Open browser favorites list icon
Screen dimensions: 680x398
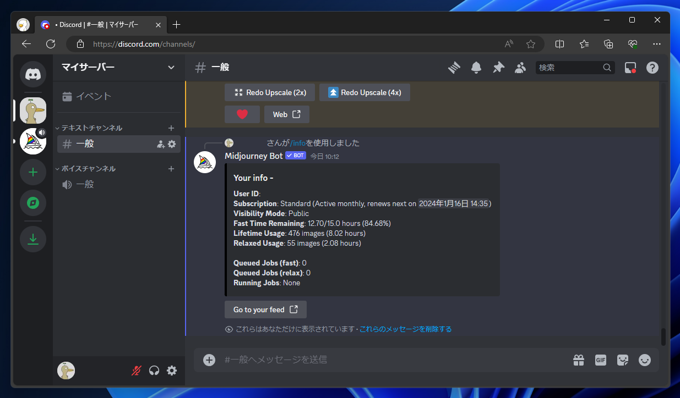point(584,44)
